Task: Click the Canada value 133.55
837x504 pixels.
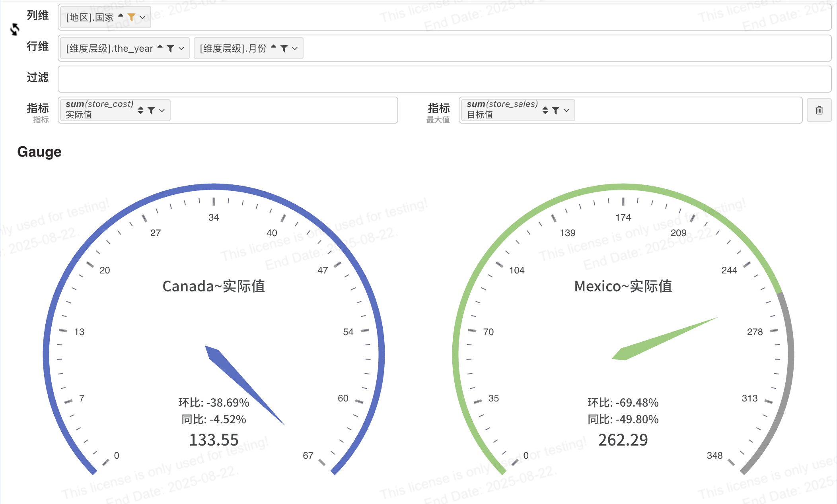Action: tap(214, 440)
